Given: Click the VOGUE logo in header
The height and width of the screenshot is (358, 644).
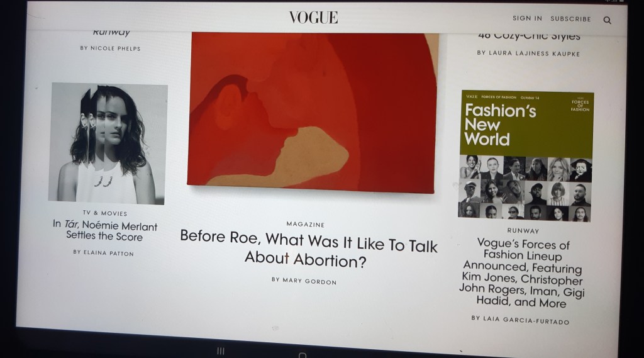Looking at the screenshot, I should (x=313, y=18).
